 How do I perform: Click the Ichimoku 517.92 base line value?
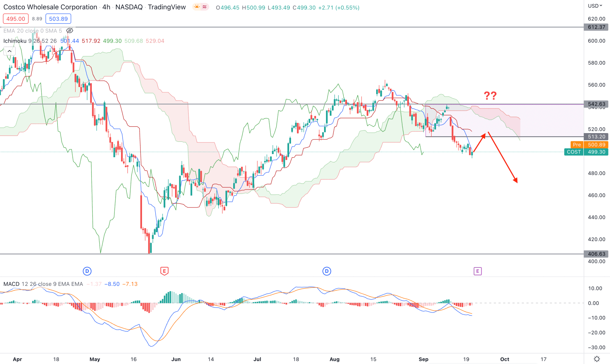91,41
